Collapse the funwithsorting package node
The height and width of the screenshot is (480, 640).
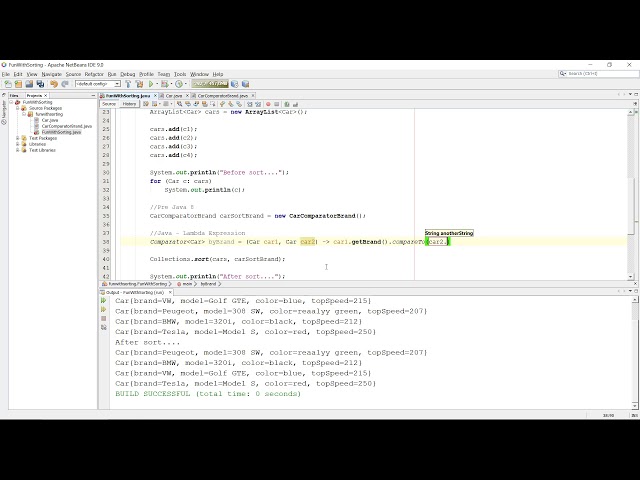[x=24, y=114]
